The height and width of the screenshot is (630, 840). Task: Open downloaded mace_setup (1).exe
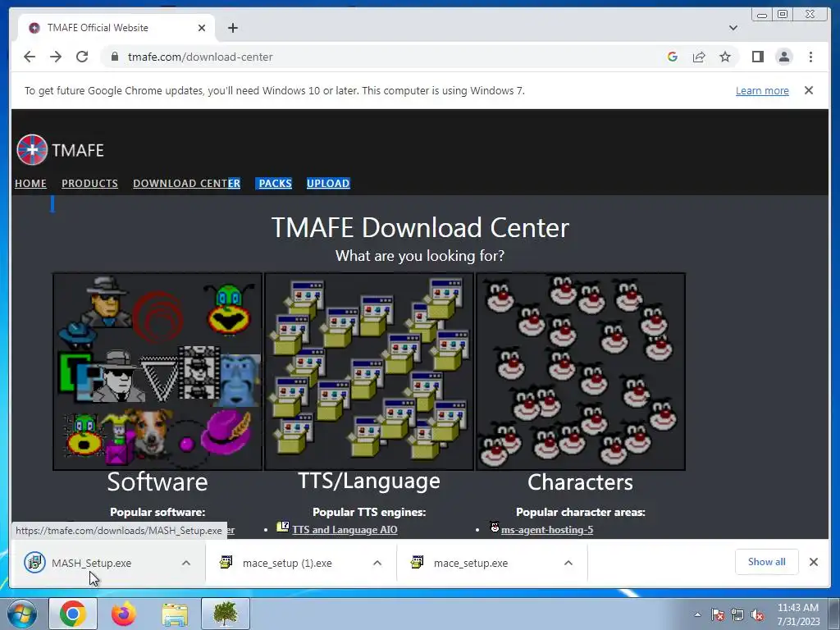287,563
